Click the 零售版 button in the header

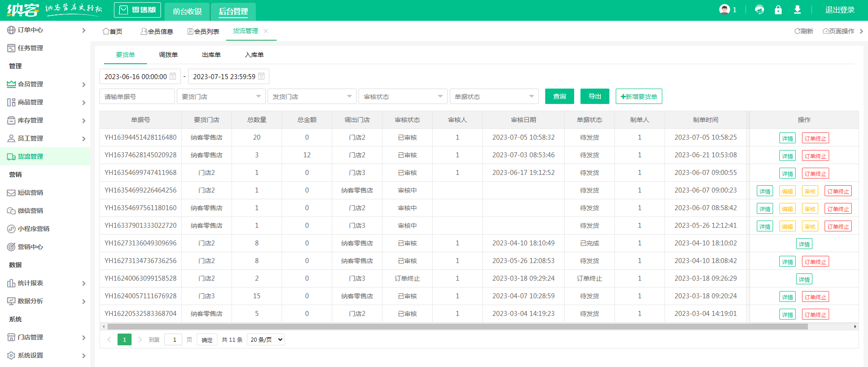point(137,10)
